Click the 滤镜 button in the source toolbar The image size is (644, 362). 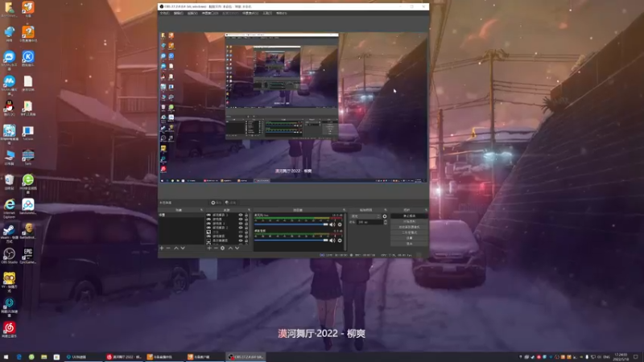(x=230, y=203)
